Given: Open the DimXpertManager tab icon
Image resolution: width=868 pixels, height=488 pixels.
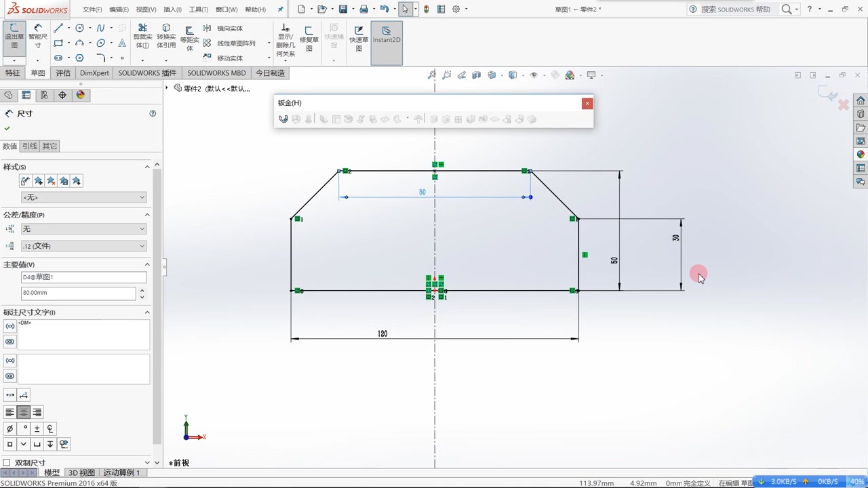Looking at the screenshot, I should (62, 96).
